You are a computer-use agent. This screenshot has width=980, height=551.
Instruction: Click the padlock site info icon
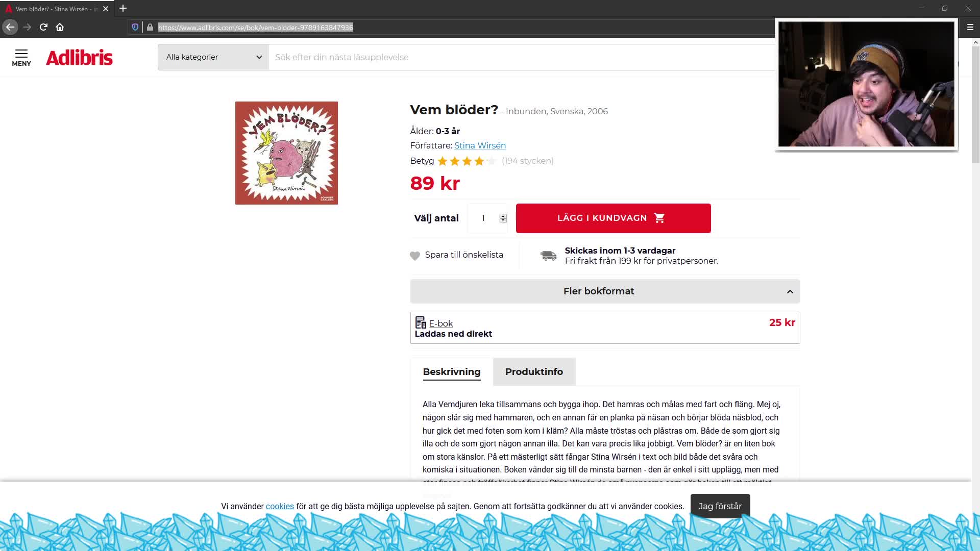coord(150,27)
